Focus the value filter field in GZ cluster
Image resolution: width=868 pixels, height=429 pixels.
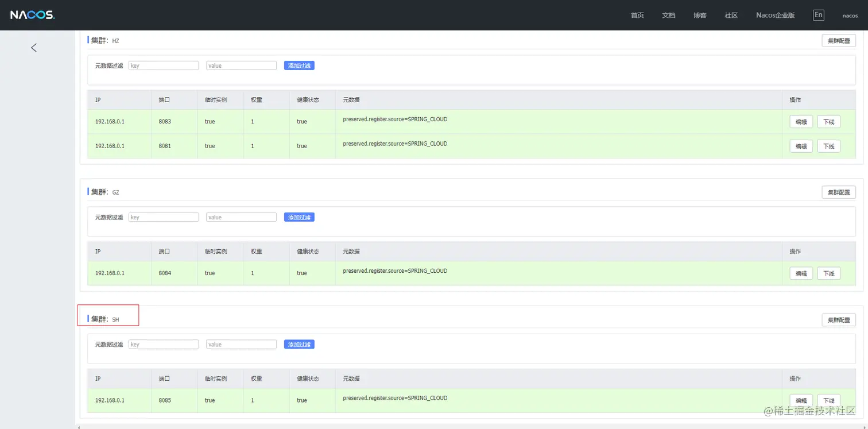(x=241, y=217)
